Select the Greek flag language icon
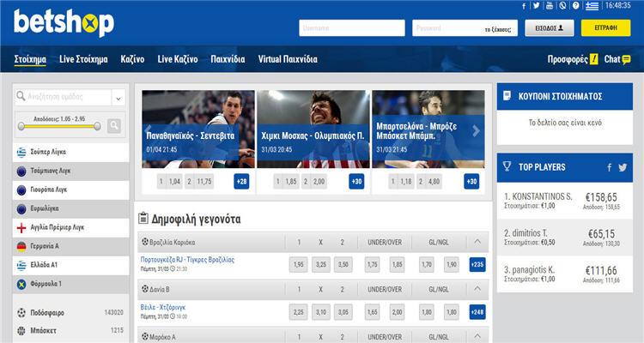The height and width of the screenshot is (343, 644). point(592,5)
